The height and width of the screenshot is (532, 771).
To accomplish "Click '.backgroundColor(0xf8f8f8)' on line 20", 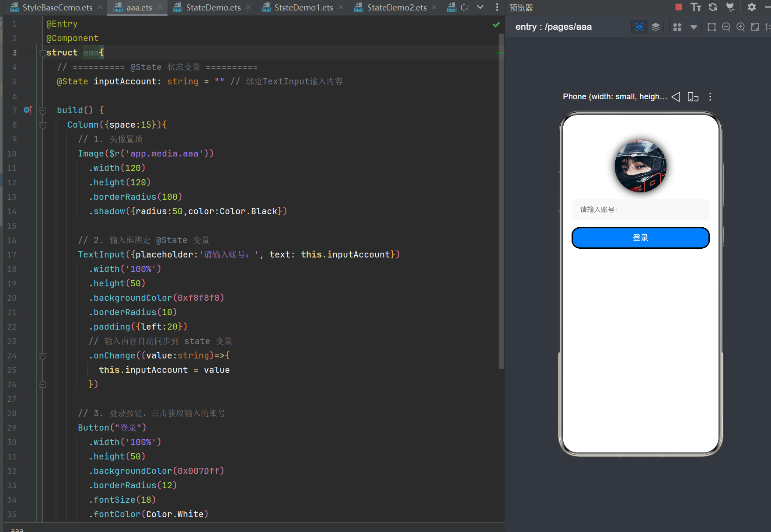I will point(157,298).
